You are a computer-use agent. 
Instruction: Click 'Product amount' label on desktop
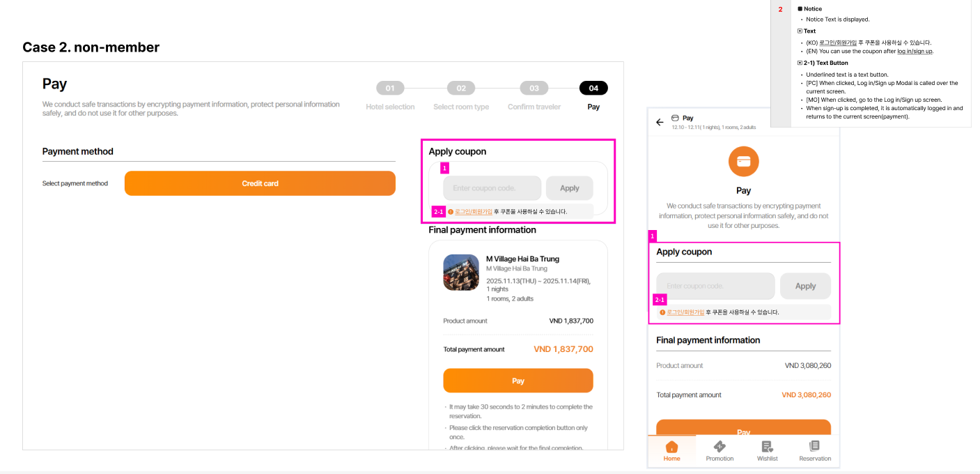[465, 321]
